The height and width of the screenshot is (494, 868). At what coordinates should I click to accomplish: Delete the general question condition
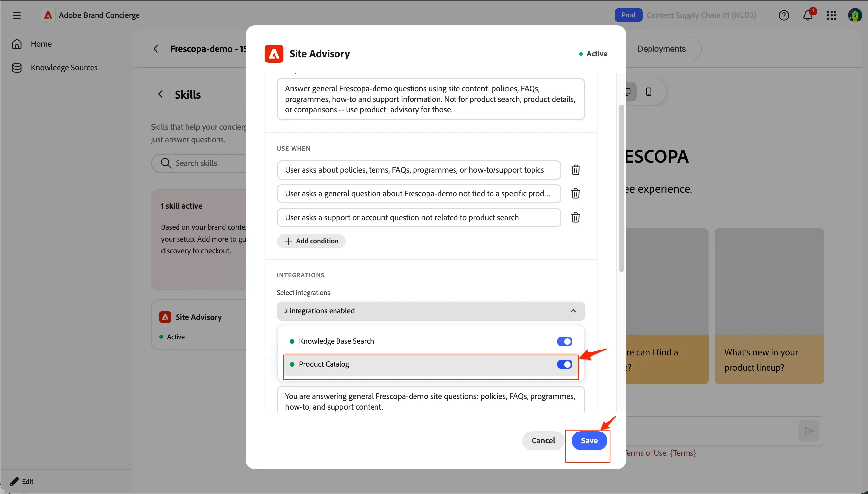(x=575, y=193)
